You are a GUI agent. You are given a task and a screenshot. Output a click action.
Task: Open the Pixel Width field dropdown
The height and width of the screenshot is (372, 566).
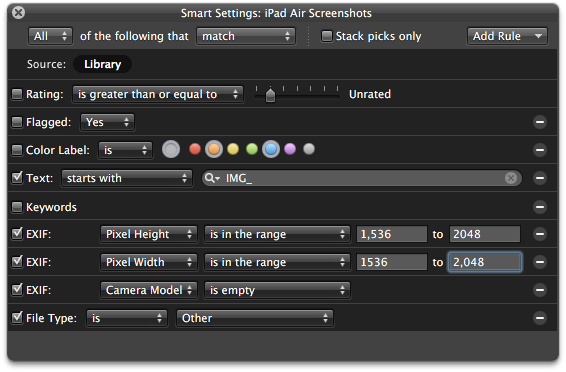[149, 262]
